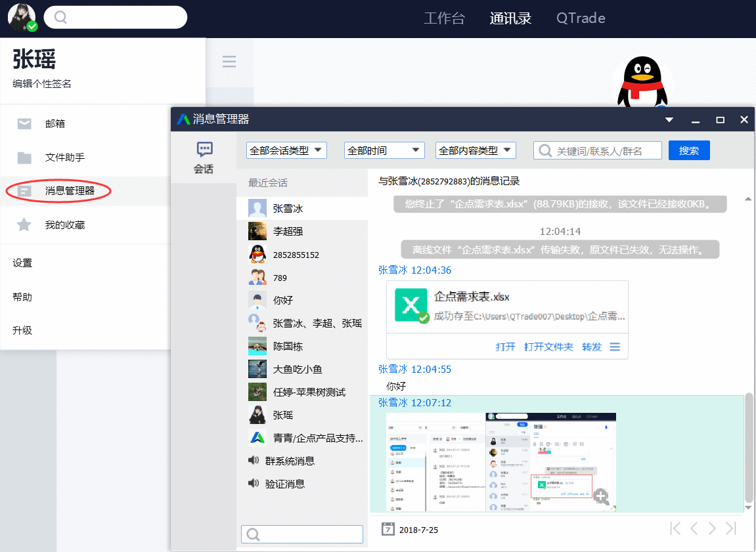Click the 搜索 button
The height and width of the screenshot is (552, 756).
pos(689,150)
